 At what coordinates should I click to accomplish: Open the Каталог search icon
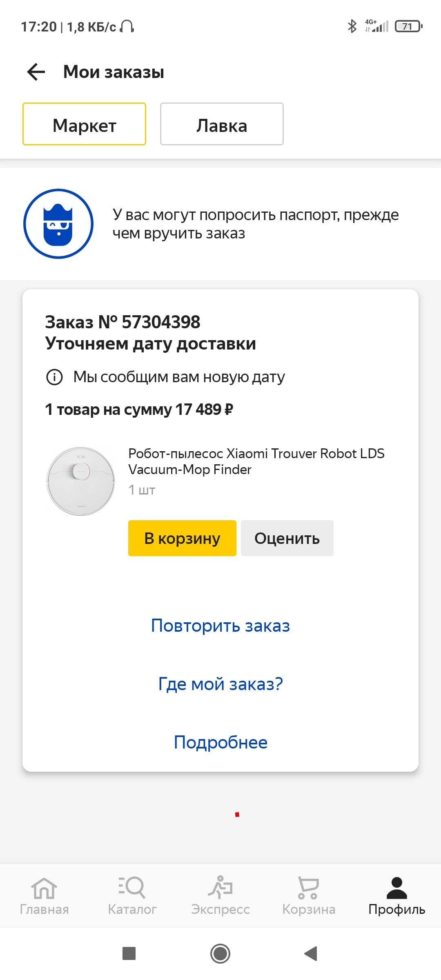pos(132,888)
